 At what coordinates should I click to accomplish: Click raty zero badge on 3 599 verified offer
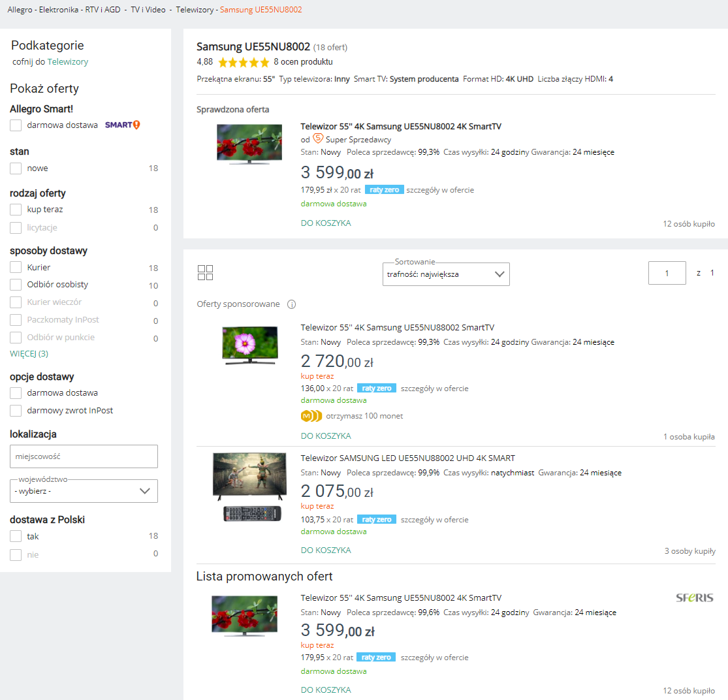[384, 190]
